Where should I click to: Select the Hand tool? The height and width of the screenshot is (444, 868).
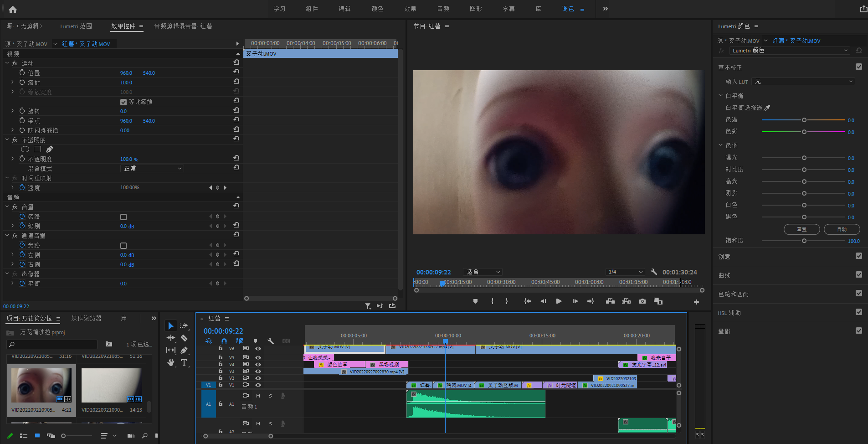click(x=171, y=362)
